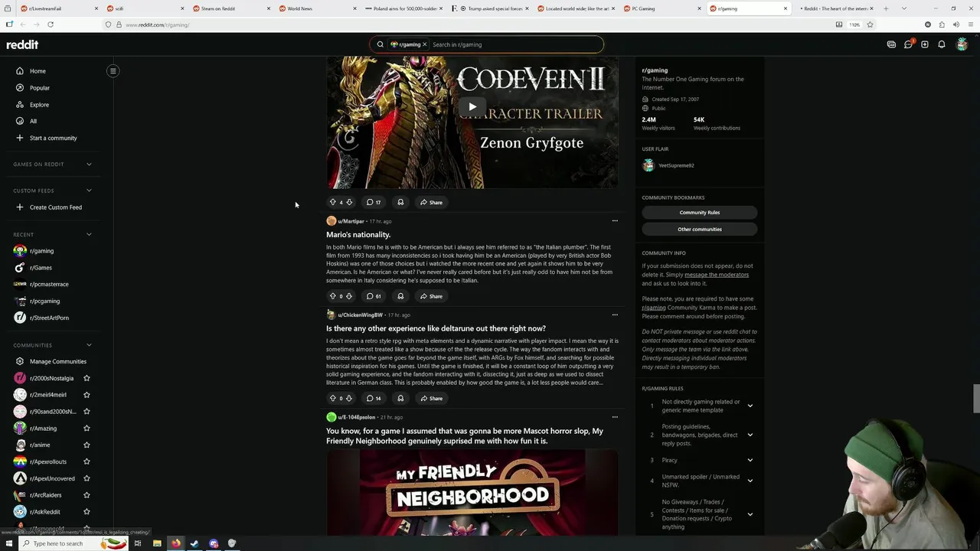The image size is (980, 551).
Task: Share the Code Vein II post
Action: click(431, 202)
